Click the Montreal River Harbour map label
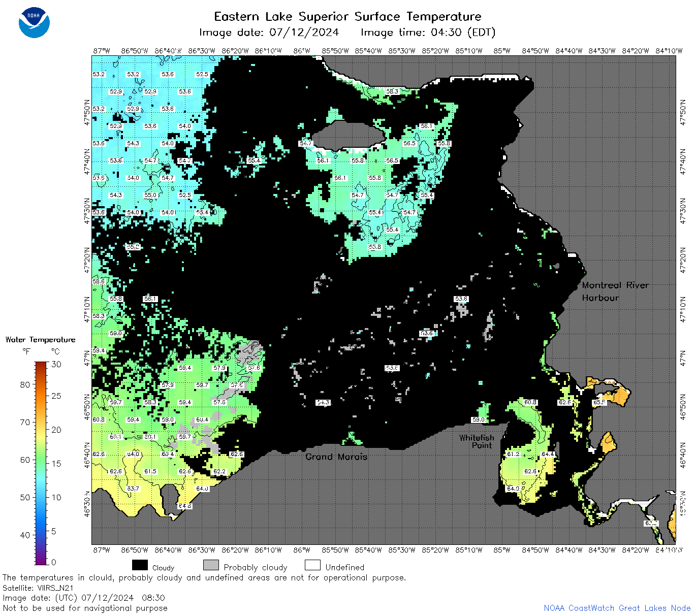The image size is (696, 616). 615,291
